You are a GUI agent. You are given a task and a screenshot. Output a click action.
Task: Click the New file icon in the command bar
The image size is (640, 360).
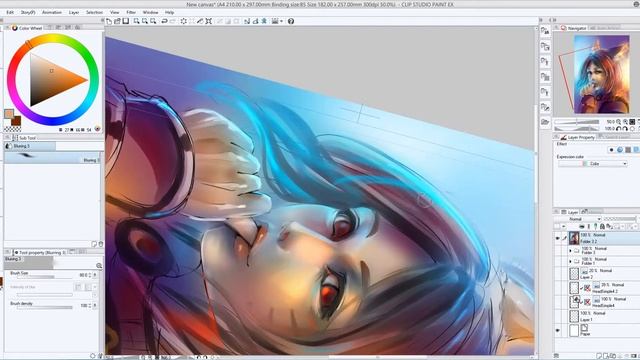(x=109, y=21)
